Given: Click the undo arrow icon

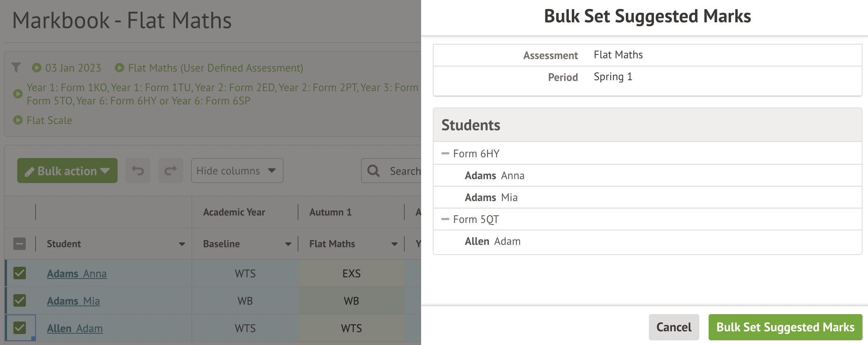Looking at the screenshot, I should (138, 171).
